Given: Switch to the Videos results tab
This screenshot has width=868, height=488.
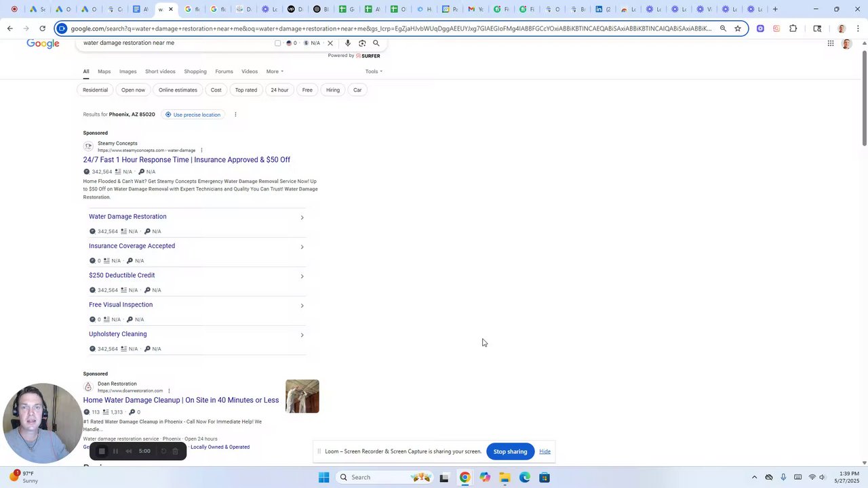Looking at the screenshot, I should pos(250,71).
